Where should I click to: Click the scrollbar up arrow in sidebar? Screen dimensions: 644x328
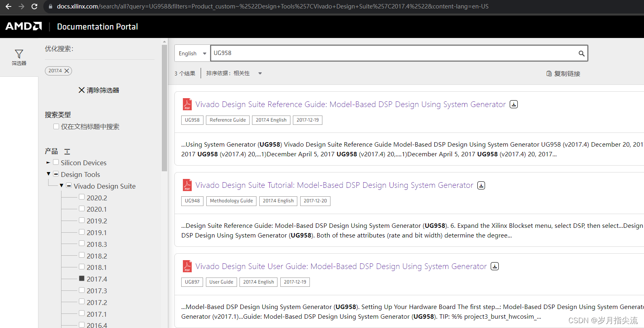pyautogui.click(x=164, y=41)
